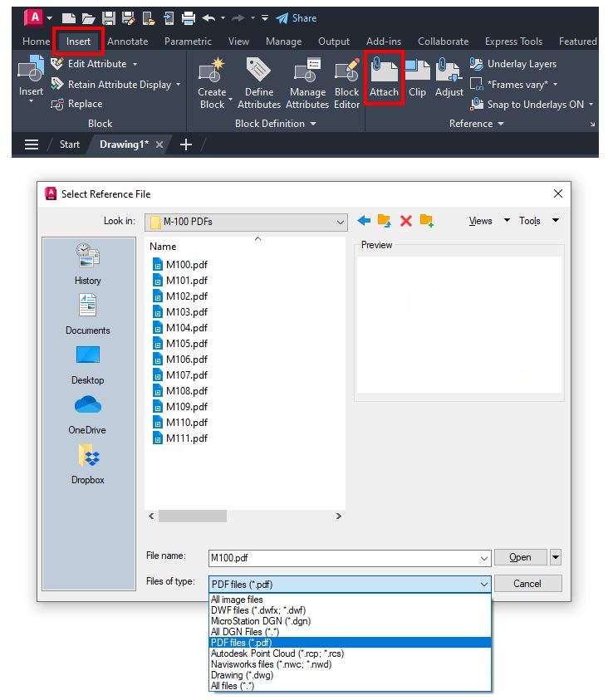Go to Desktop in places sidebar
The image size is (608, 700).
87,365
